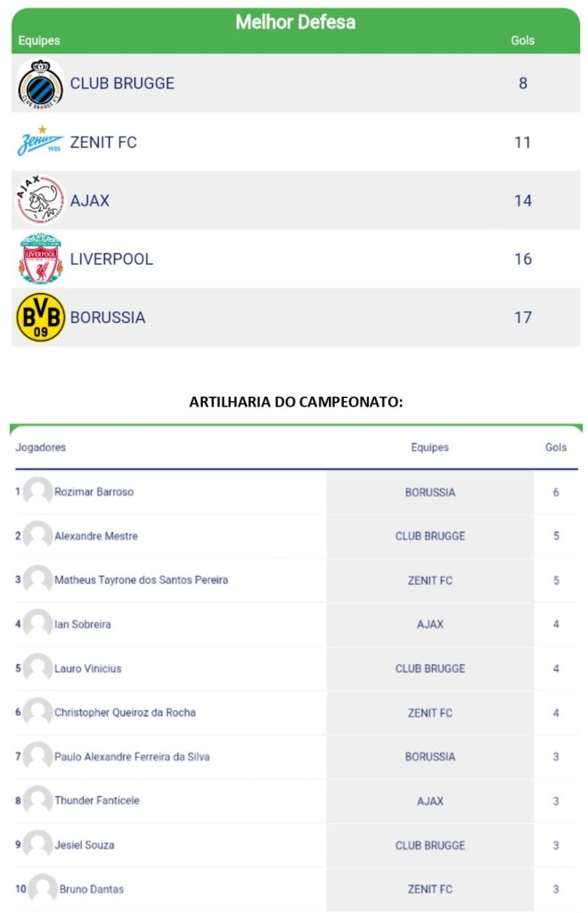The width and height of the screenshot is (588, 913).
Task: Open the CLUB BRUGGE name in defense table
Action: pyautogui.click(x=122, y=84)
